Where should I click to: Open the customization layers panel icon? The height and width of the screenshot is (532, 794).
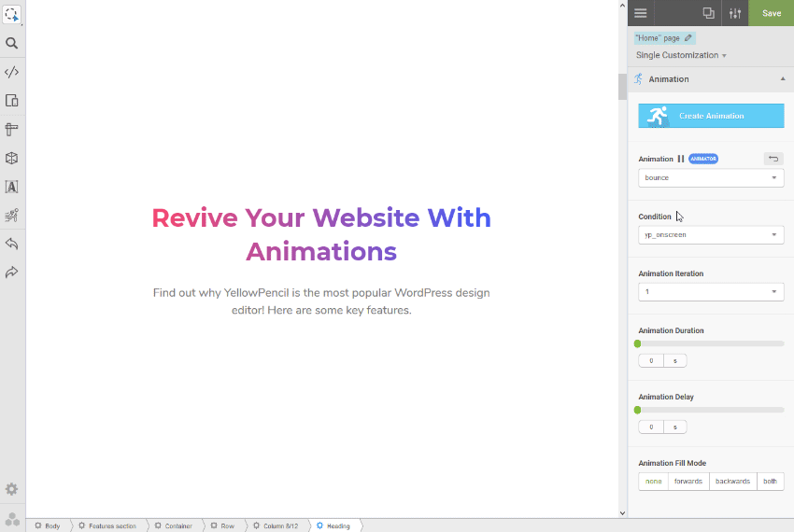[x=708, y=13]
